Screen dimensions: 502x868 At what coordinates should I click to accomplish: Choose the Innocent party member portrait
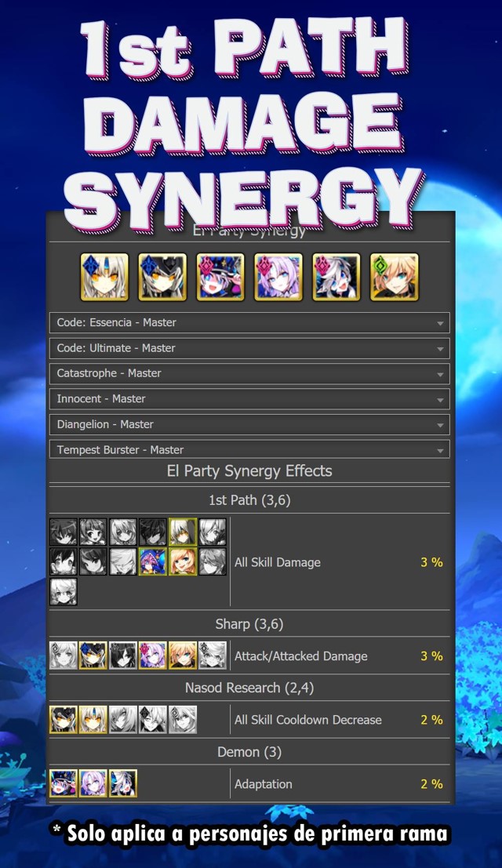click(x=278, y=277)
